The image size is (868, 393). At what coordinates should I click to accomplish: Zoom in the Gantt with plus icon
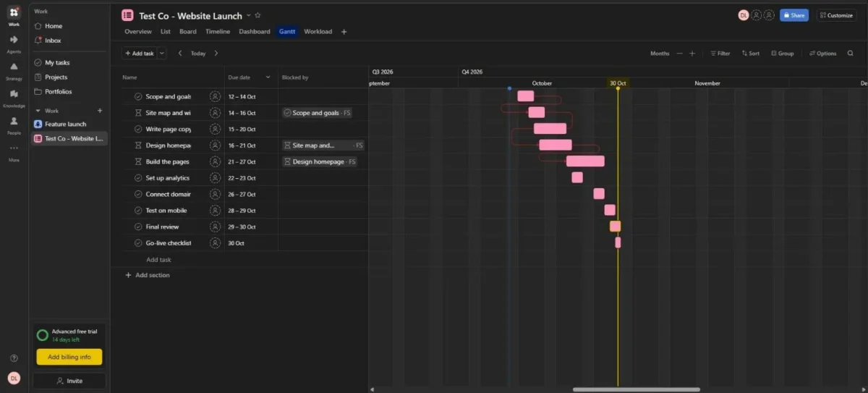pyautogui.click(x=692, y=53)
